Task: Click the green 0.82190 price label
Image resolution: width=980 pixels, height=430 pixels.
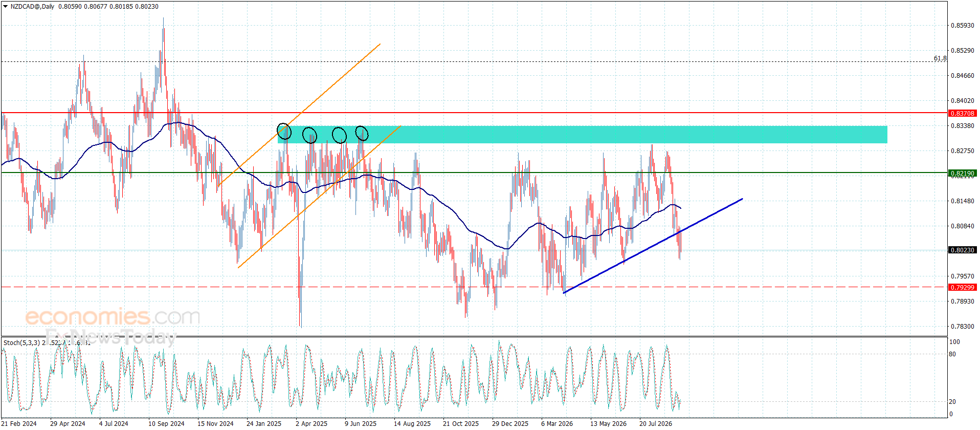Action: [962, 173]
